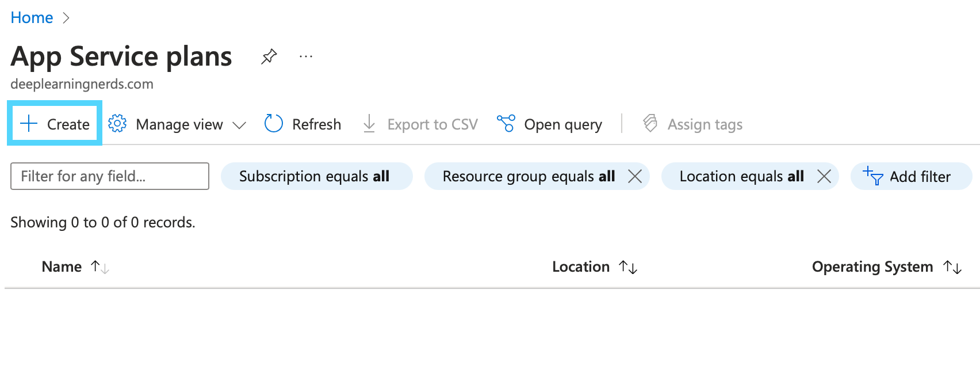
Task: Click the Filter for any field box
Action: click(x=110, y=176)
